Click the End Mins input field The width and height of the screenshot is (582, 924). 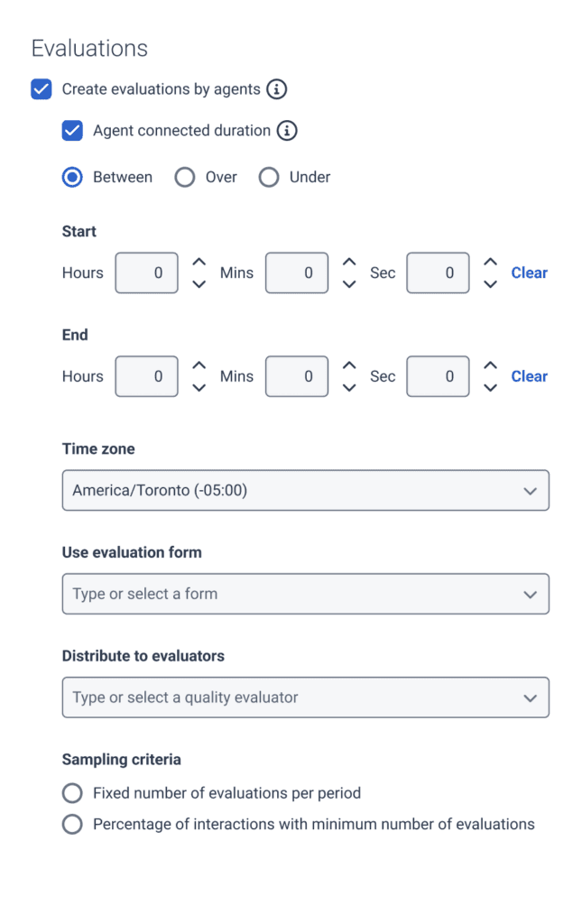(x=299, y=376)
